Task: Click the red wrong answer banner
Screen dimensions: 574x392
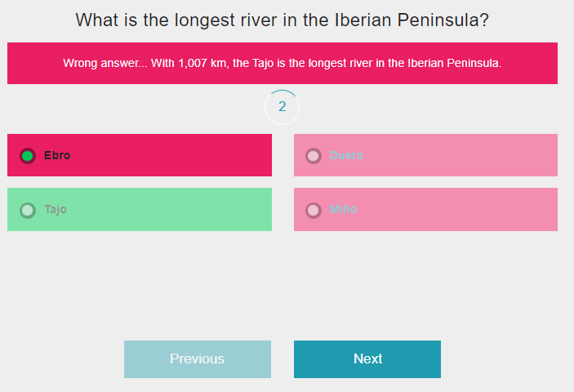Action: [283, 64]
